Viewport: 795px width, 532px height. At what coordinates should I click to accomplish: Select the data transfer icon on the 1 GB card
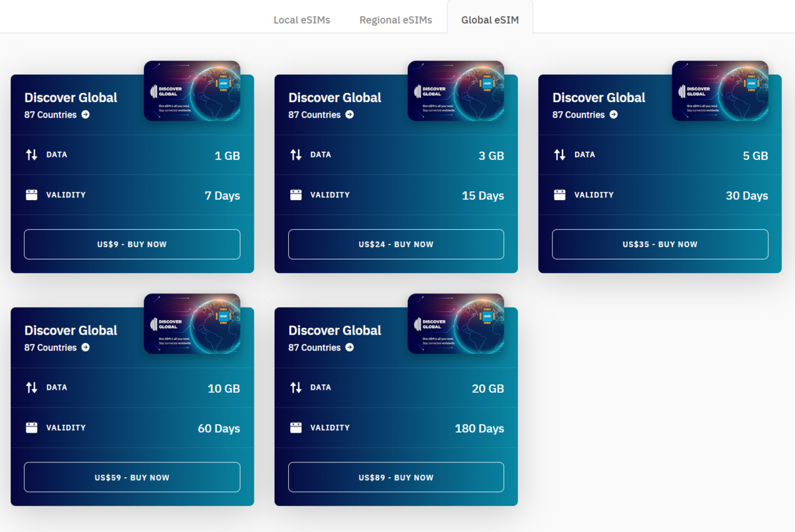(x=32, y=154)
